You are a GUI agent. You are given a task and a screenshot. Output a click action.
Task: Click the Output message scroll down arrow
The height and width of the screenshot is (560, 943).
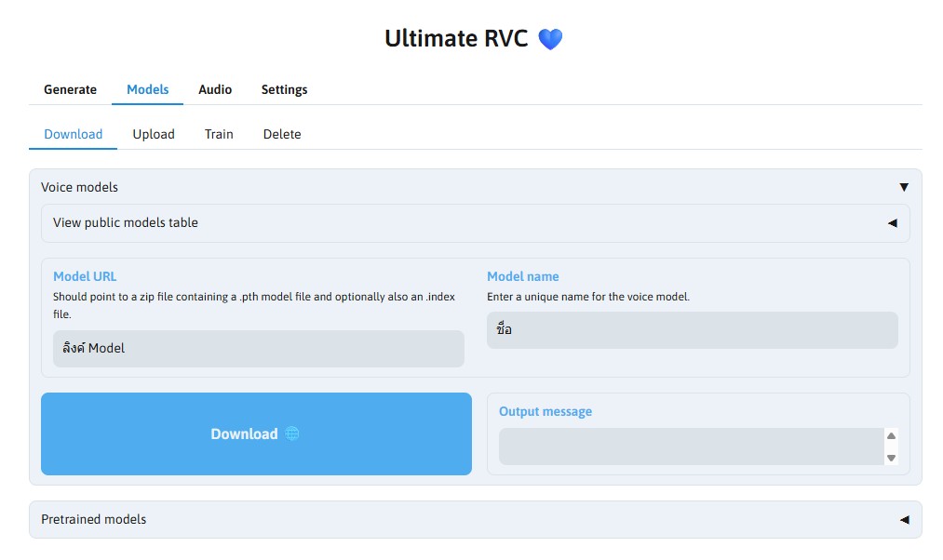(891, 457)
